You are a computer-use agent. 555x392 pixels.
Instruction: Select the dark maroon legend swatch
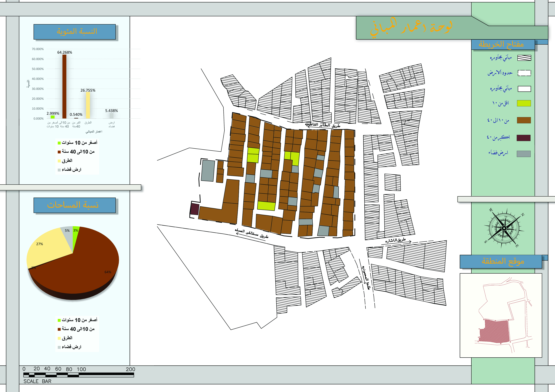click(523, 138)
